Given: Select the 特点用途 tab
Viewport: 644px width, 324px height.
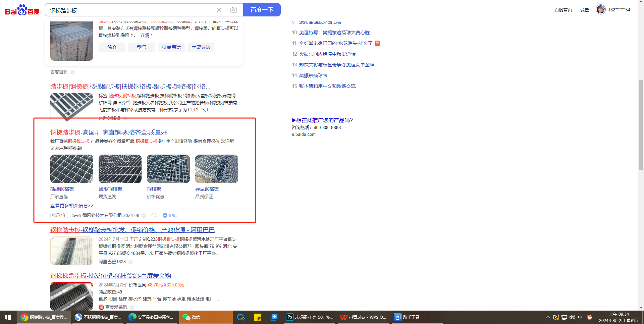Looking at the screenshot, I should [171, 47].
